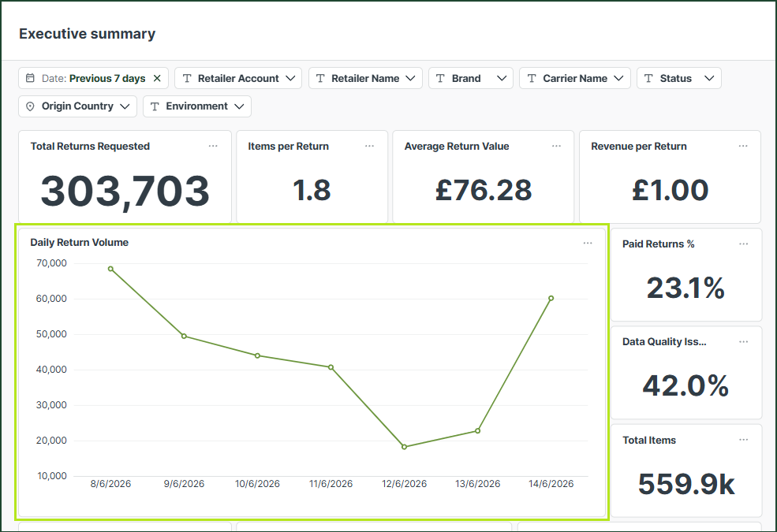Click the text-type icon on Retailer Account filter
The height and width of the screenshot is (532, 777).
pyautogui.click(x=187, y=78)
